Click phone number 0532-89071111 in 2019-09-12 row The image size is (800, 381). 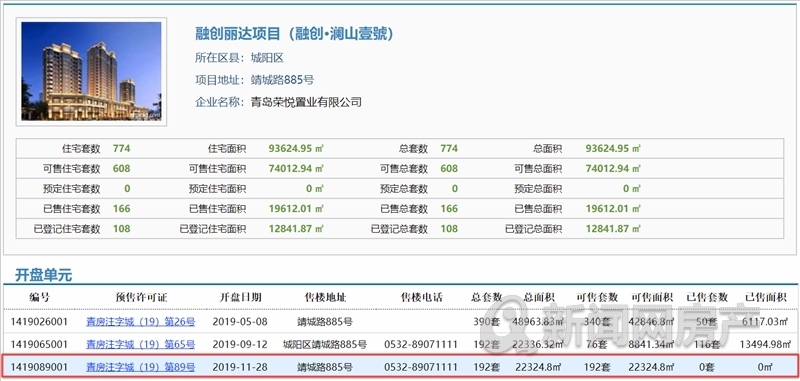[x=421, y=344]
